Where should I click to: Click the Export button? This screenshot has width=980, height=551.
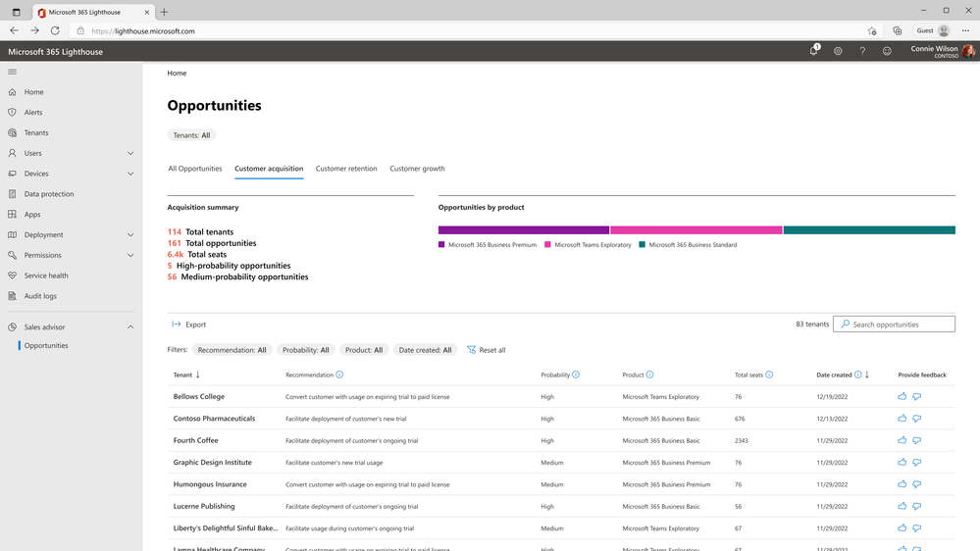(188, 325)
